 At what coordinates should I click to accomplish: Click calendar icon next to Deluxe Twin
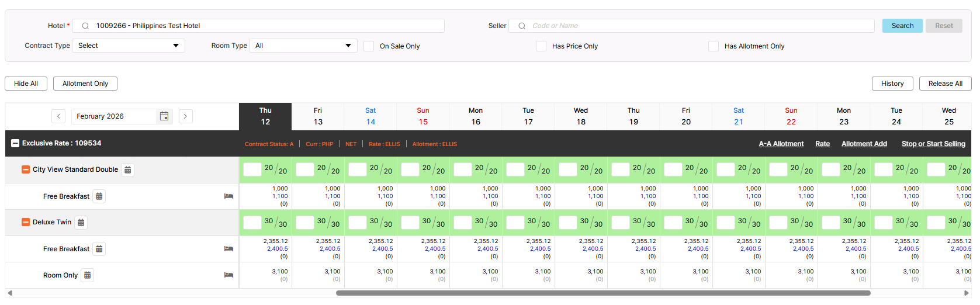[81, 223]
